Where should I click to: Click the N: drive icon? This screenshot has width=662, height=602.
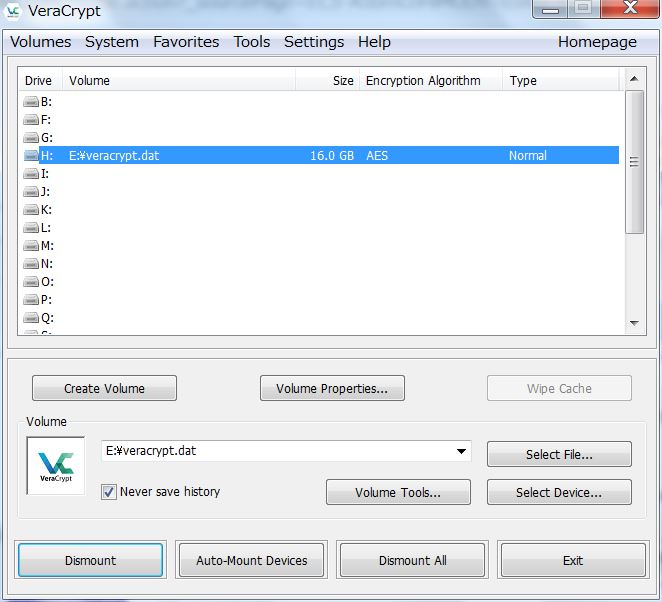click(31, 263)
